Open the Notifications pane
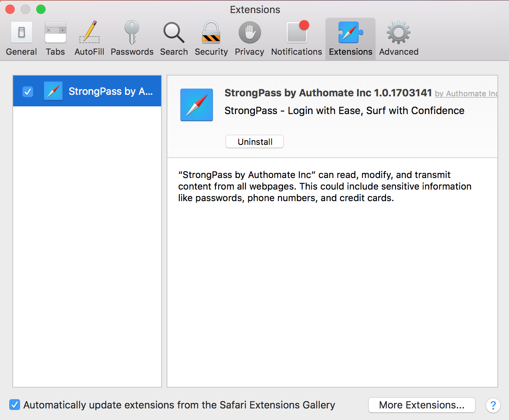Viewport: 509px width, 420px height. pyautogui.click(x=297, y=39)
